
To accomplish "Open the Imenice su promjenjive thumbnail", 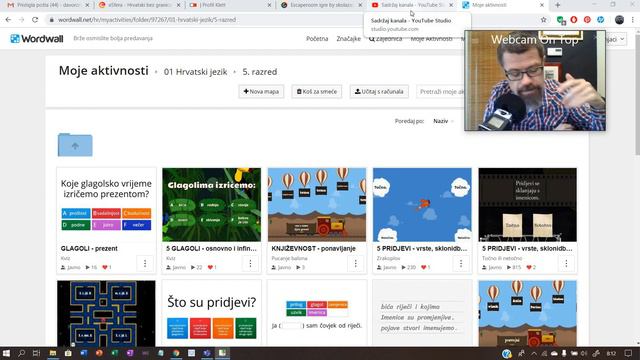I will tap(422, 313).
